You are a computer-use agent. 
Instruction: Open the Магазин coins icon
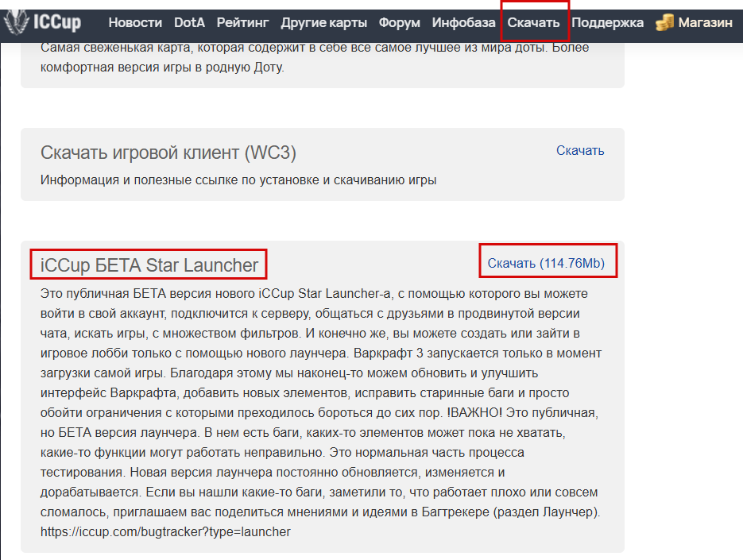664,22
